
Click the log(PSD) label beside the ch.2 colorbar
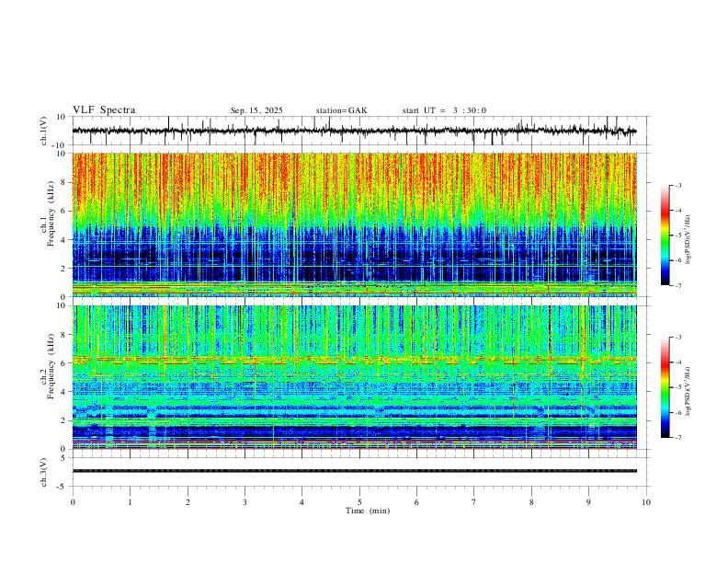tap(688, 391)
